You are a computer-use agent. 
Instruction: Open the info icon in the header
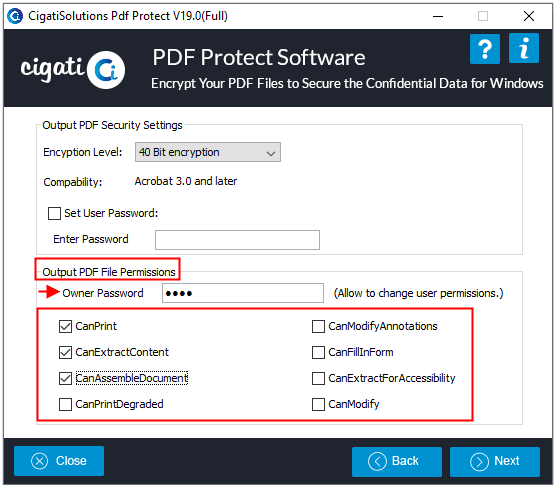click(x=524, y=48)
